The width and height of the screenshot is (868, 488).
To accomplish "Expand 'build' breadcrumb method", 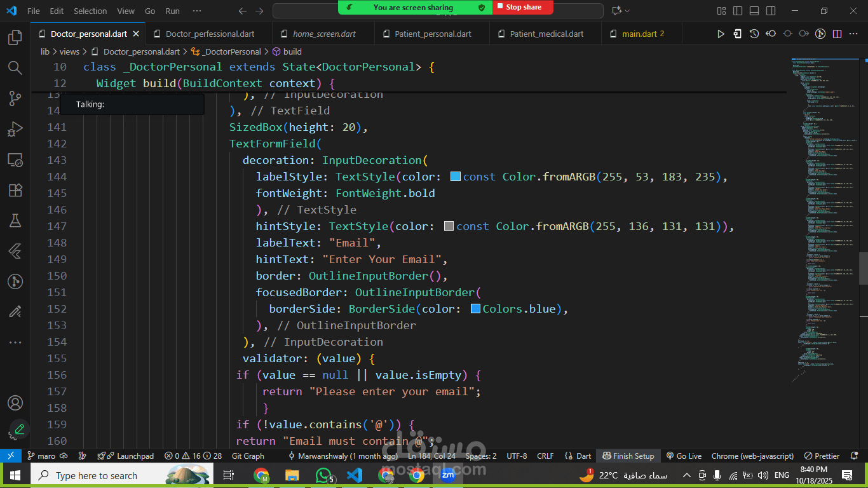I will click(x=292, y=51).
